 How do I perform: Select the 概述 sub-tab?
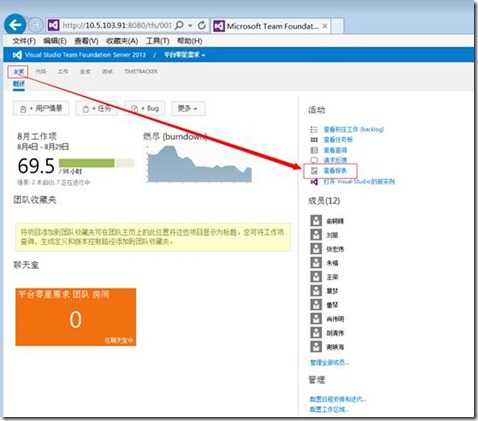[x=19, y=83]
